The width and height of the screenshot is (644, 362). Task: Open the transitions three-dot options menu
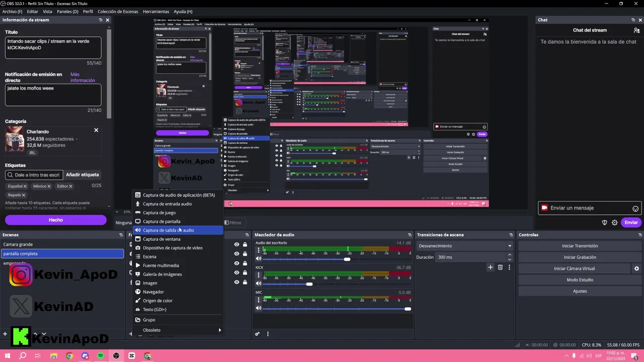pos(509,267)
